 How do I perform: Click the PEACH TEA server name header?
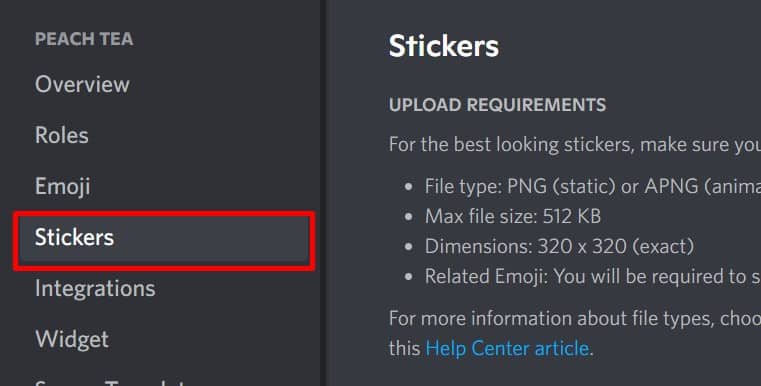pyautogui.click(x=84, y=39)
